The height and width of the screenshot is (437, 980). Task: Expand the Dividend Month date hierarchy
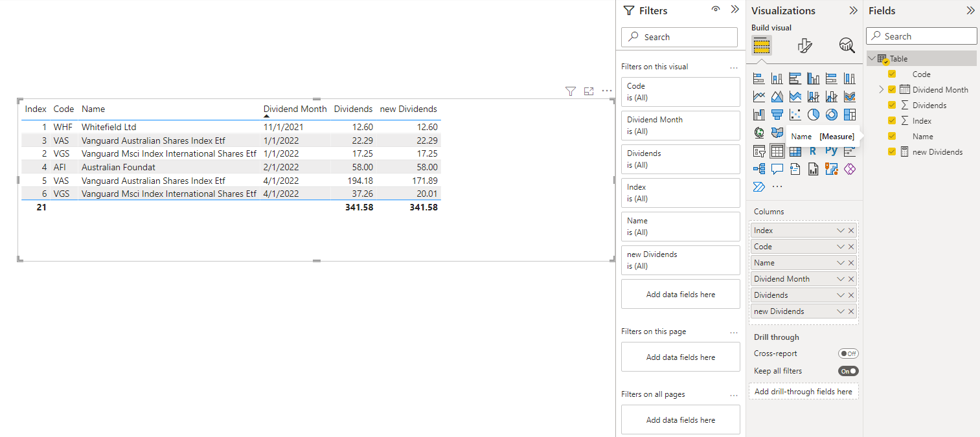[881, 89]
